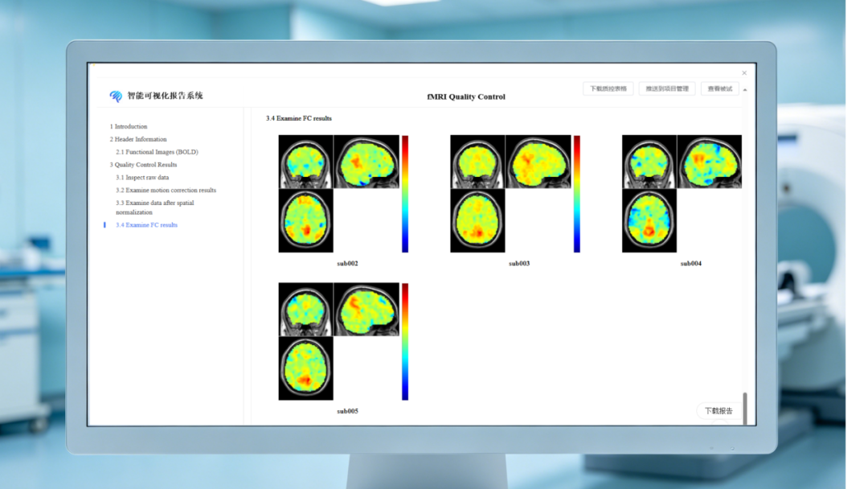Click sub002 coronal brain slice image
Screen dimensions: 868x489
click(x=305, y=162)
